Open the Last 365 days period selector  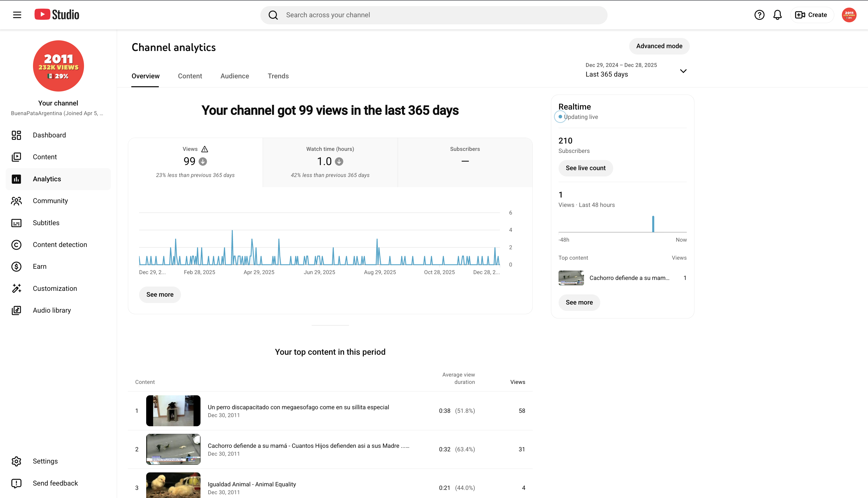pos(636,70)
